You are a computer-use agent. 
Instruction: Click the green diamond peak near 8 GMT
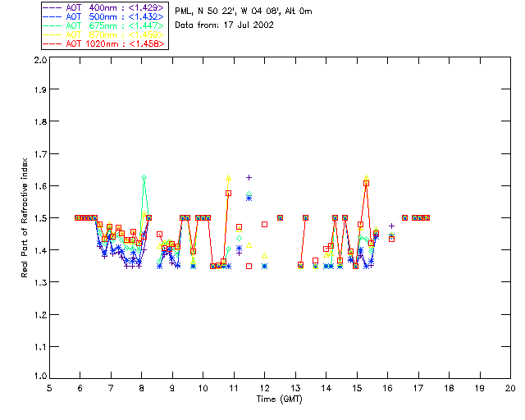[144, 177]
